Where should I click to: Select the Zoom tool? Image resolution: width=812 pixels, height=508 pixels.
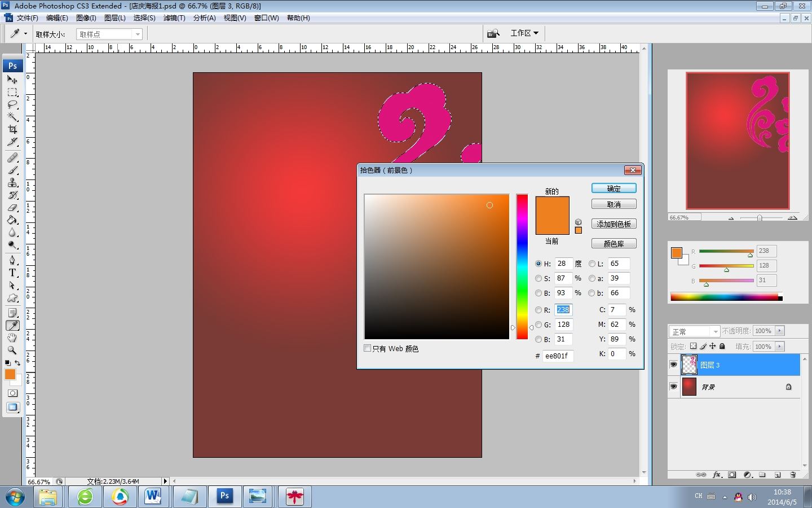(x=12, y=351)
